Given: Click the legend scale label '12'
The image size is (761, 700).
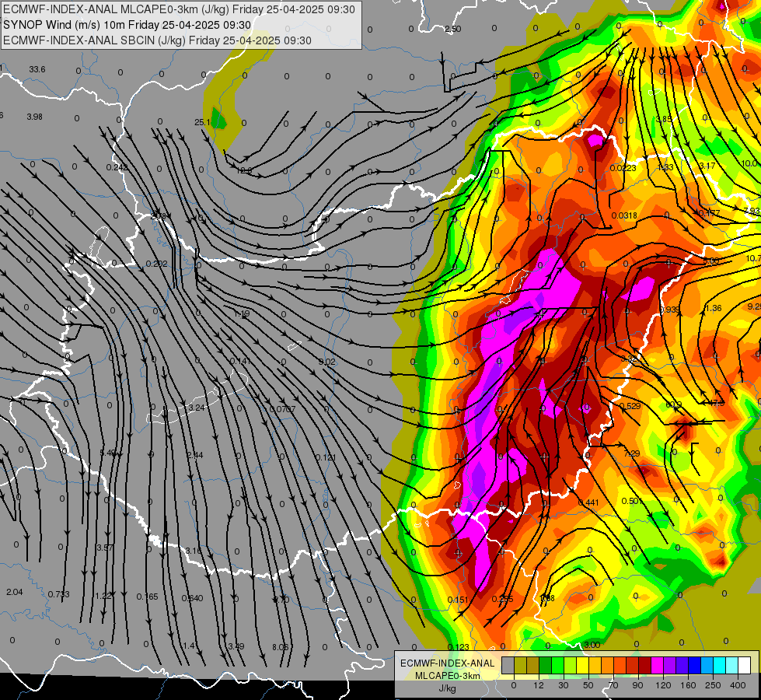Looking at the screenshot, I should click(x=539, y=685).
